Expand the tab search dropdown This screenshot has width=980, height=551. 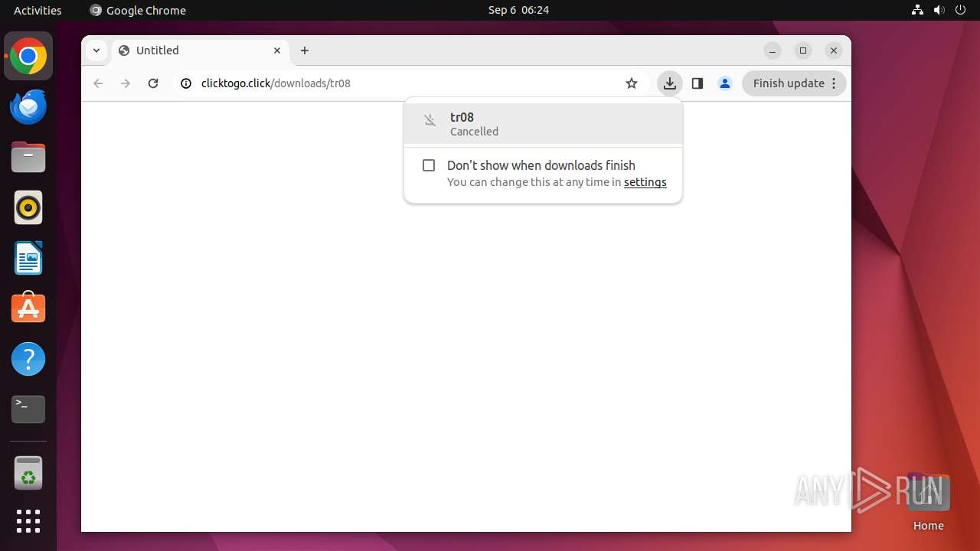(96, 51)
